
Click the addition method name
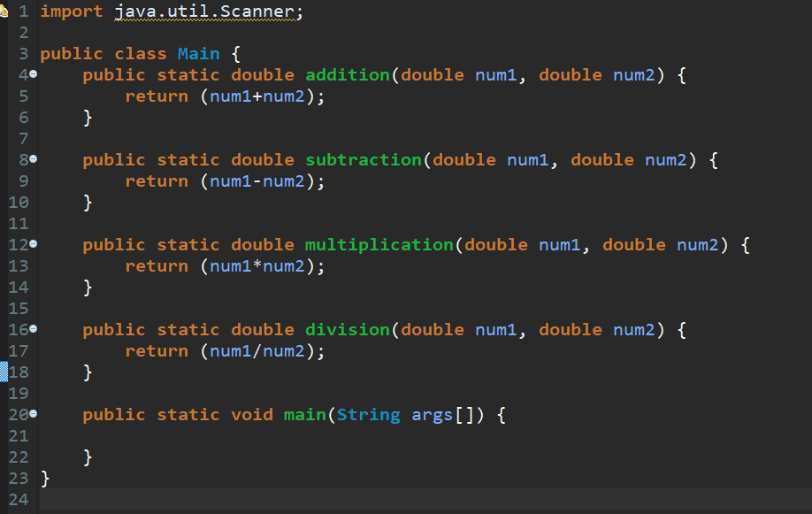coord(347,74)
